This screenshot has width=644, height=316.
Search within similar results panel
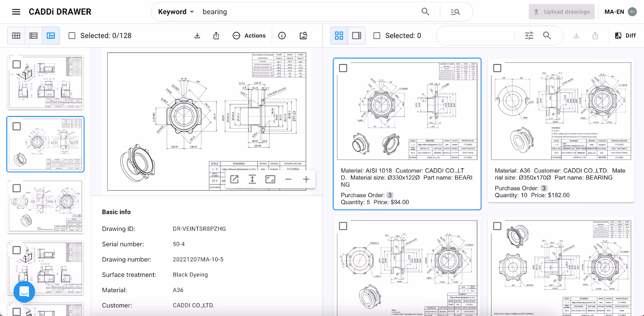point(547,35)
